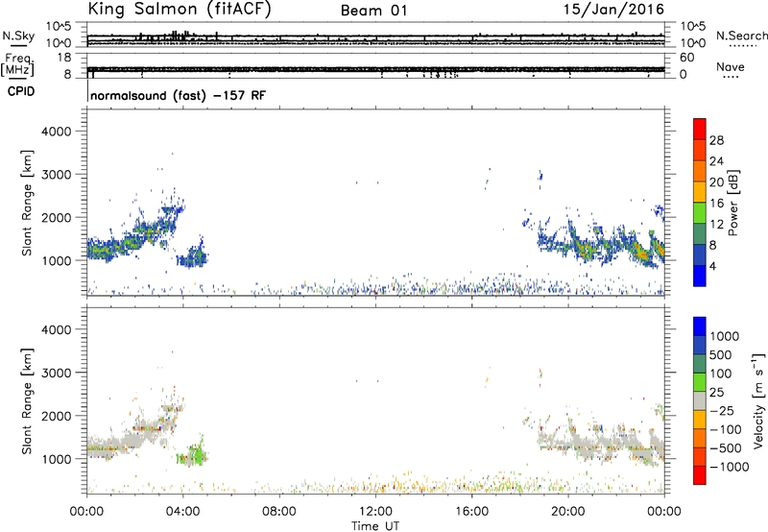768x532 pixels.
Task: Click the "-100" value on Velocity color bar
Action: (726, 429)
